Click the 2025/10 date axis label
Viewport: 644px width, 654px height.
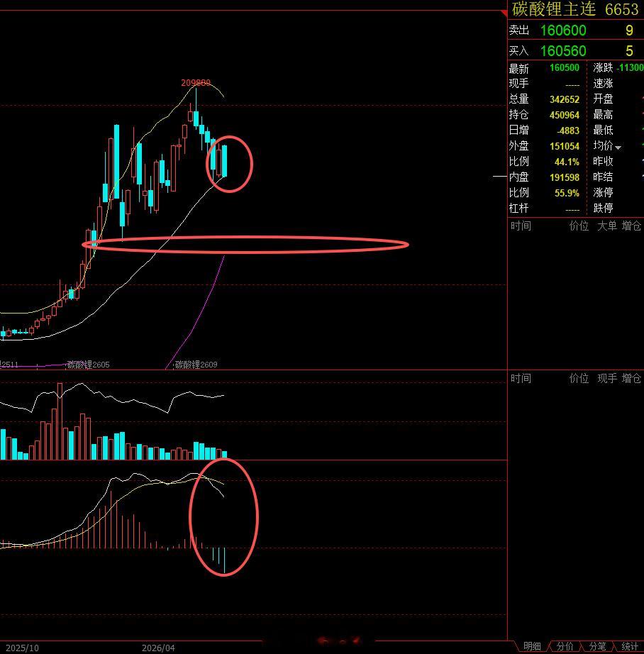[x=22, y=648]
